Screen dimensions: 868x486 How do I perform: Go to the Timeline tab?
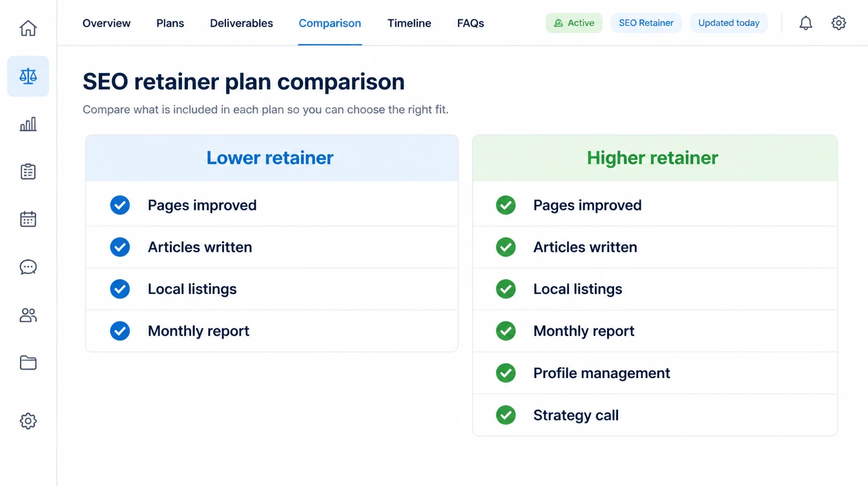pyautogui.click(x=409, y=23)
